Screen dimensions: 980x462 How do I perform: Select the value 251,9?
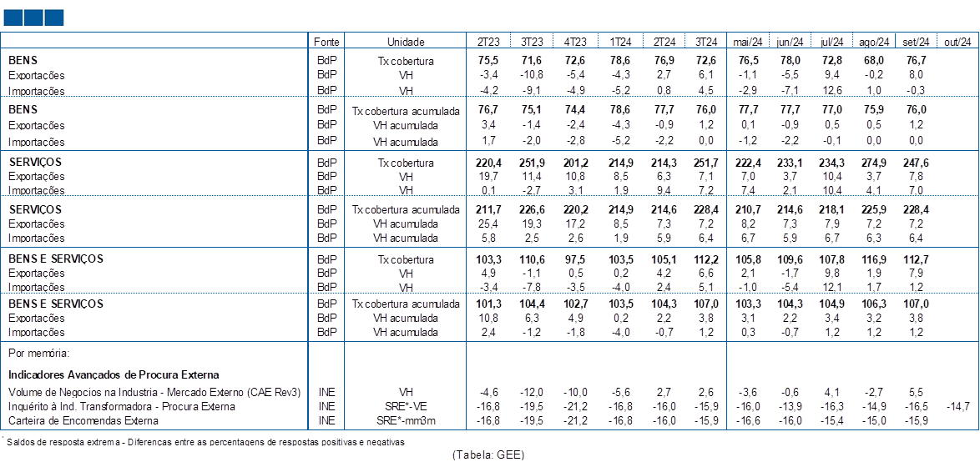coord(532,163)
